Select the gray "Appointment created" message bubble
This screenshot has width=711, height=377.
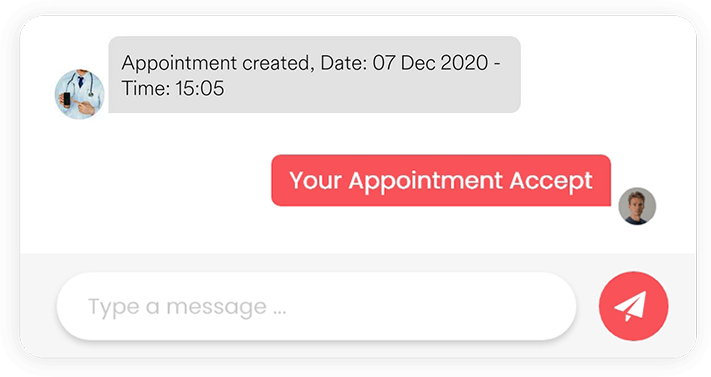tap(314, 74)
